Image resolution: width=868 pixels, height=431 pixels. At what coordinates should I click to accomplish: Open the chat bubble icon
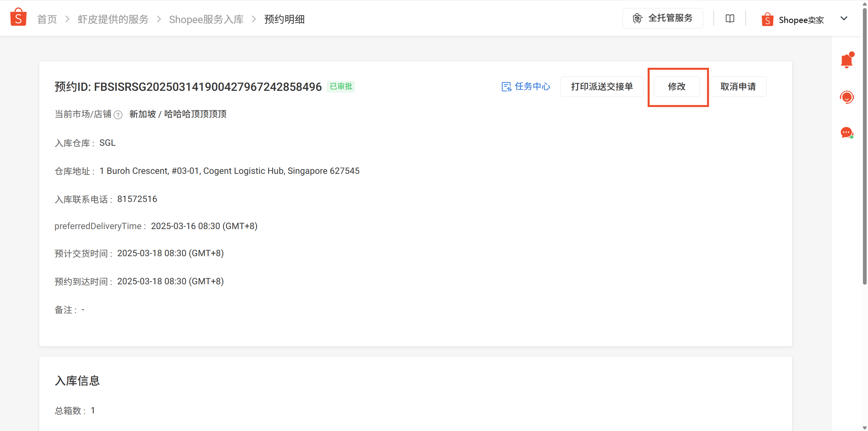(x=846, y=133)
